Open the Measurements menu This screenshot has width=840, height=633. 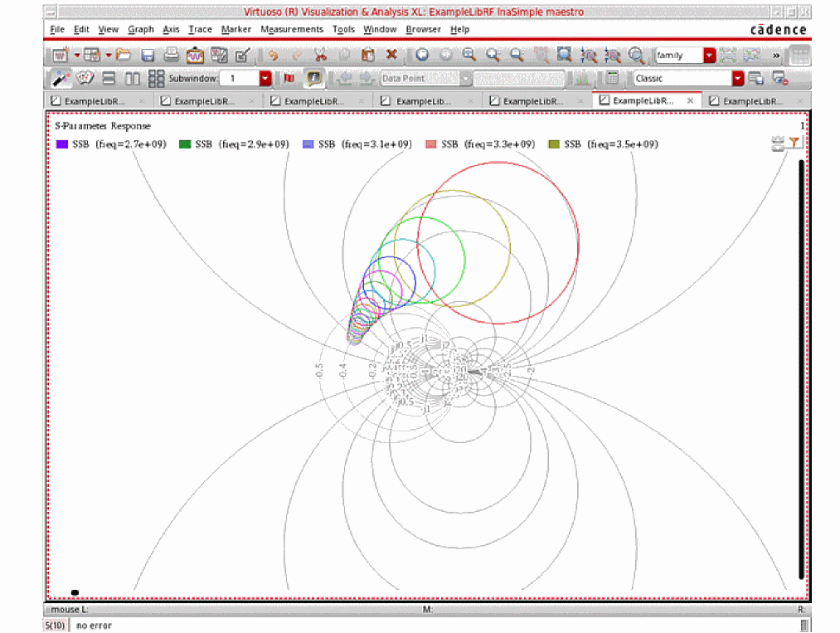(x=292, y=29)
